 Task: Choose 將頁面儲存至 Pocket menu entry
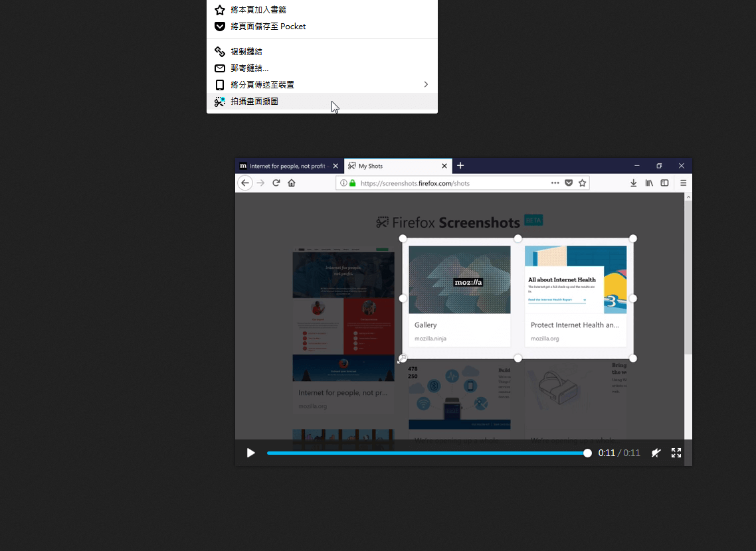[x=322, y=27]
